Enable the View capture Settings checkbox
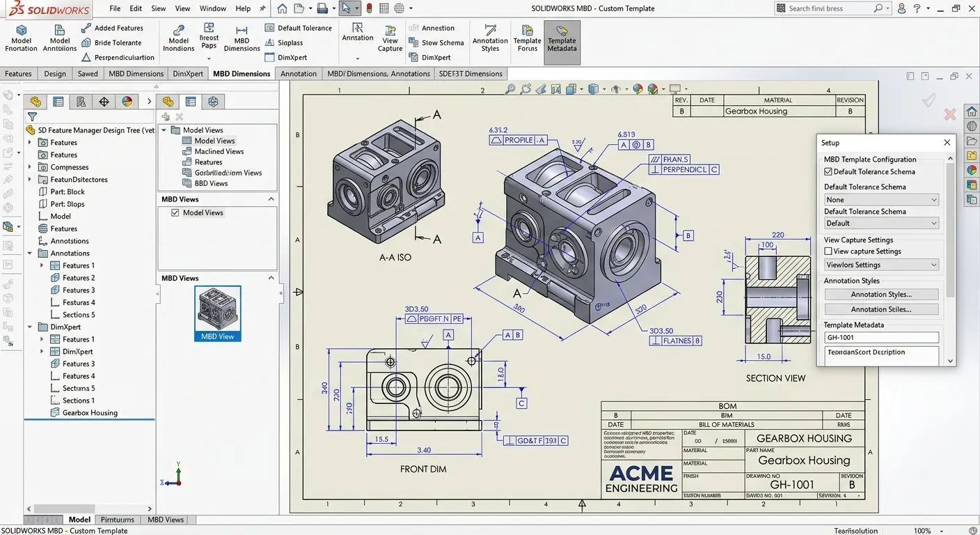This screenshot has height=535, width=980. pos(828,251)
